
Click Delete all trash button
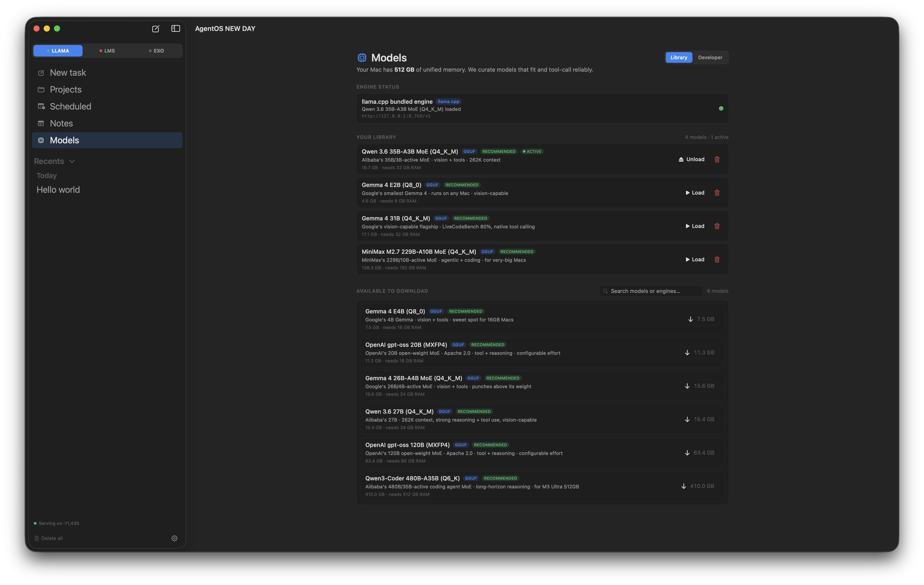click(x=48, y=538)
